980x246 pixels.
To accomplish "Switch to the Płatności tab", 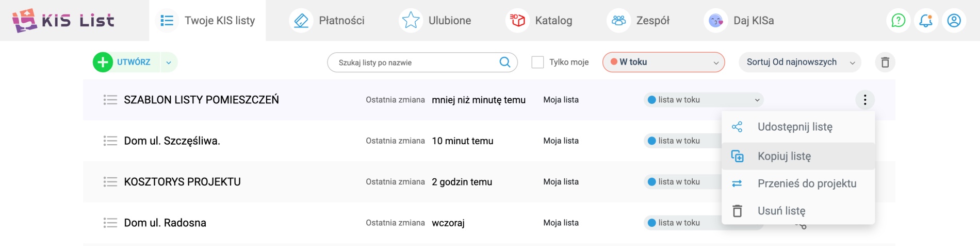I will coord(341,21).
